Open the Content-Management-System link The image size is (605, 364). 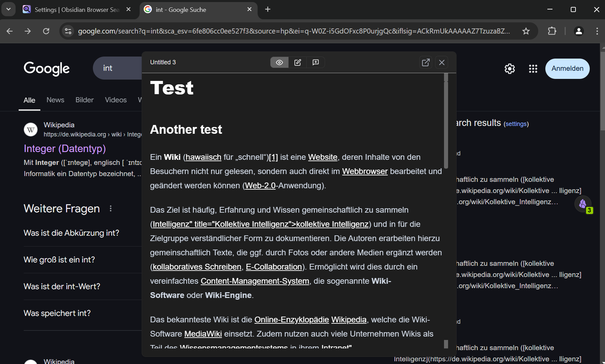(x=255, y=281)
